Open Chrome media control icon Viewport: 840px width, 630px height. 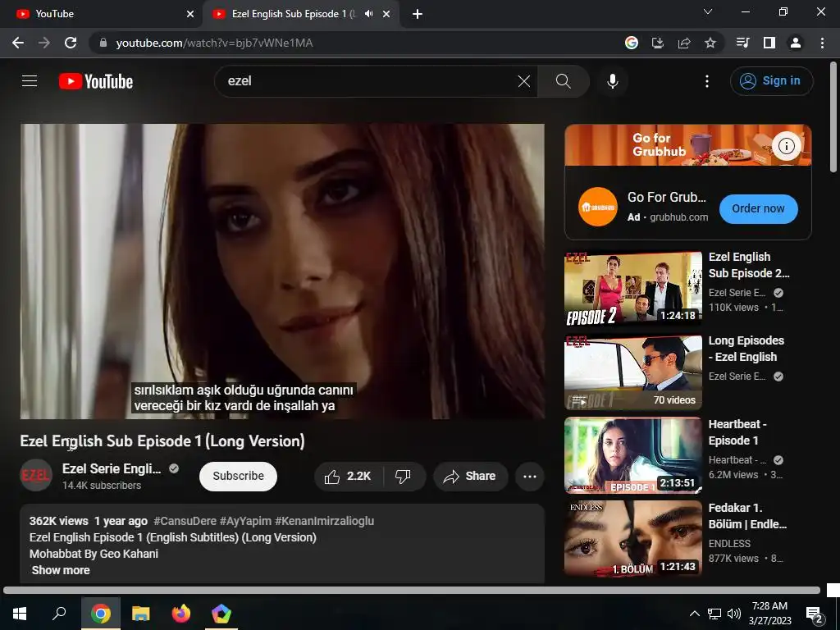[742, 43]
